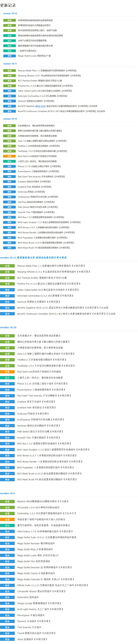Click row '重新调整插件显示列表查找插件更方便'
Viewport: 138px width, 644px height.
[x=35, y=46]
